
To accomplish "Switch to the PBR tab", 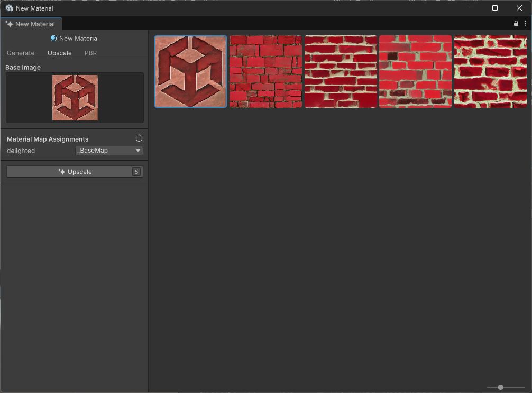I will click(90, 53).
